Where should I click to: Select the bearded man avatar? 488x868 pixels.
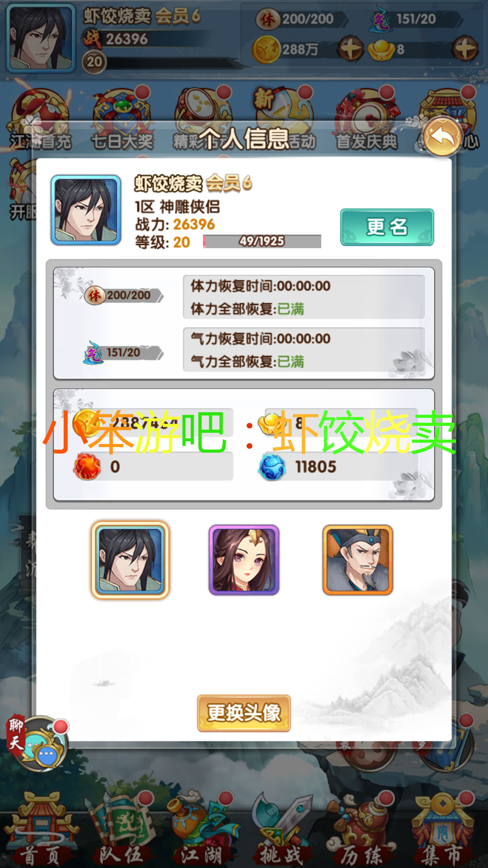pyautogui.click(x=358, y=560)
